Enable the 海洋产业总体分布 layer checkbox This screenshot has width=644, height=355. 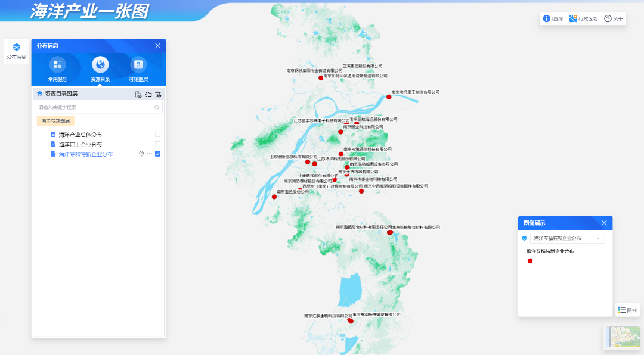158,135
